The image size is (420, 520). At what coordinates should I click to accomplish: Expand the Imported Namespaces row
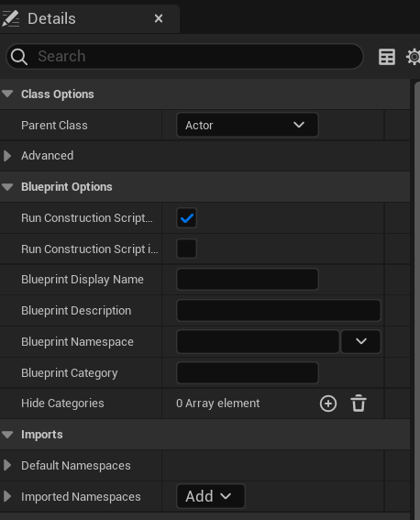coord(7,496)
